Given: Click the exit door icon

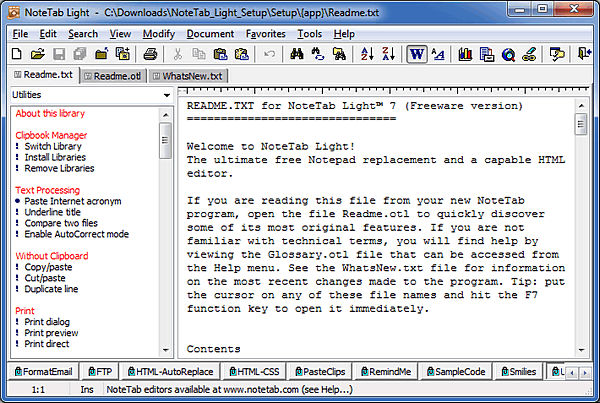Looking at the screenshot, I should (584, 54).
